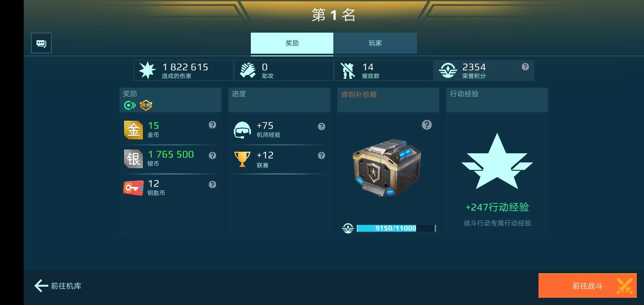Open the chat message icon
644x305 pixels.
coord(41,43)
